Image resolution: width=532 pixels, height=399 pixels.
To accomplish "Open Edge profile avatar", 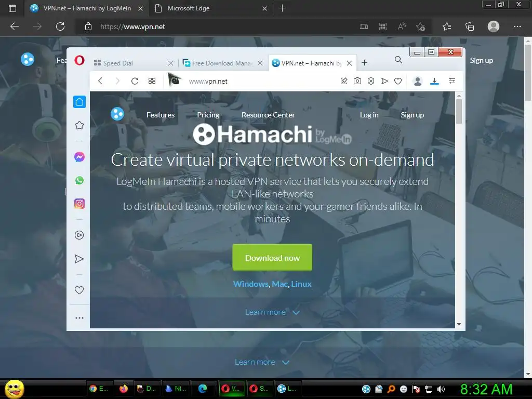I will tap(494, 26).
